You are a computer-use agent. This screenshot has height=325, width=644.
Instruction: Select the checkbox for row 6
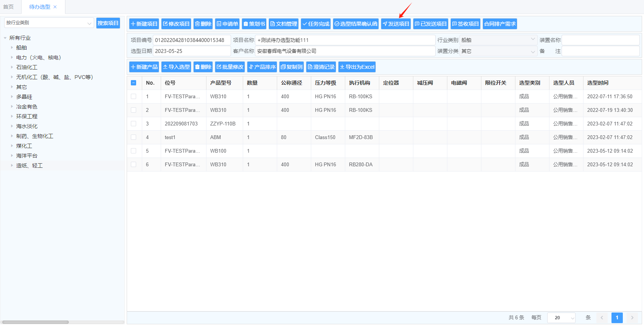click(133, 164)
